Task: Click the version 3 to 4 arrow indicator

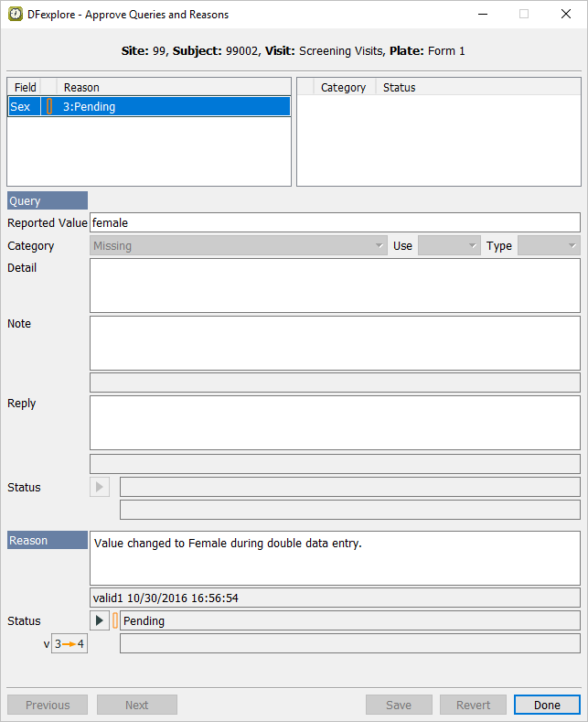Action: [x=69, y=643]
